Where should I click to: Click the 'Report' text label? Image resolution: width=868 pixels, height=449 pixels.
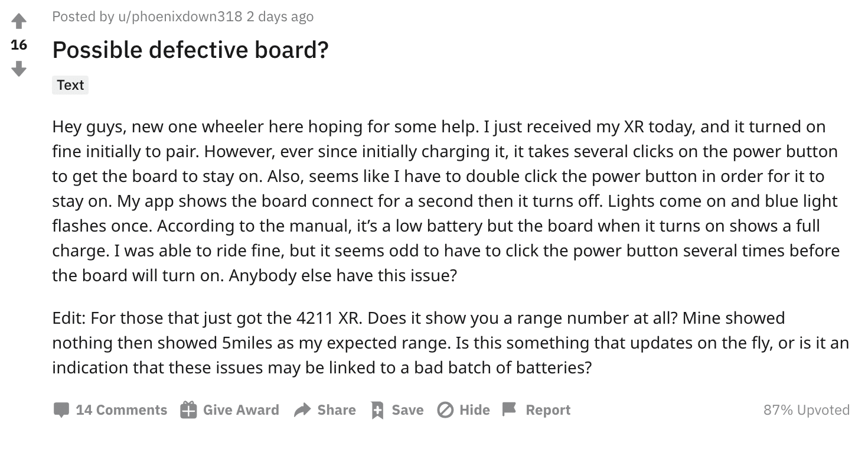[548, 410]
